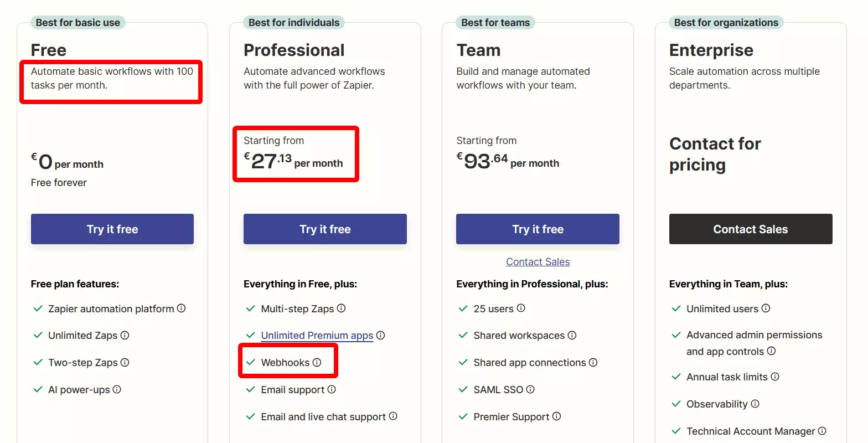Click info icon beside Multi-step Zaps
This screenshot has height=443, width=868.
341,308
